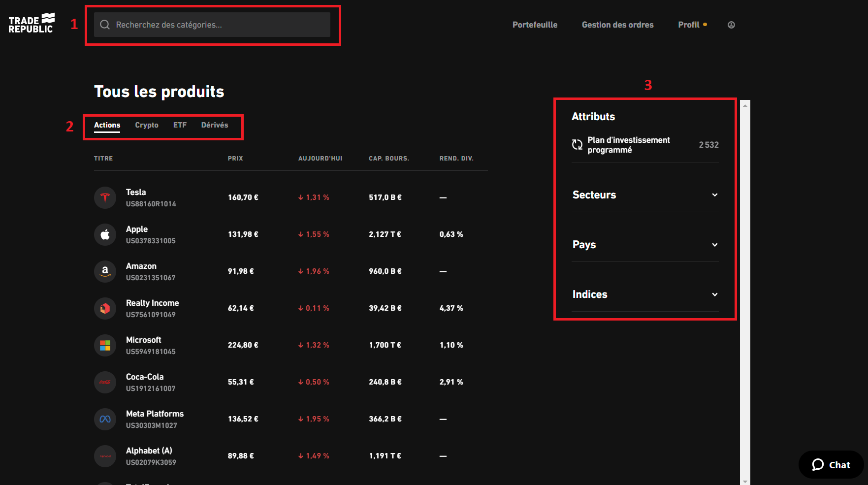This screenshot has width=868, height=485.
Task: Open the Coca-Cola stock name
Action: pyautogui.click(x=145, y=377)
